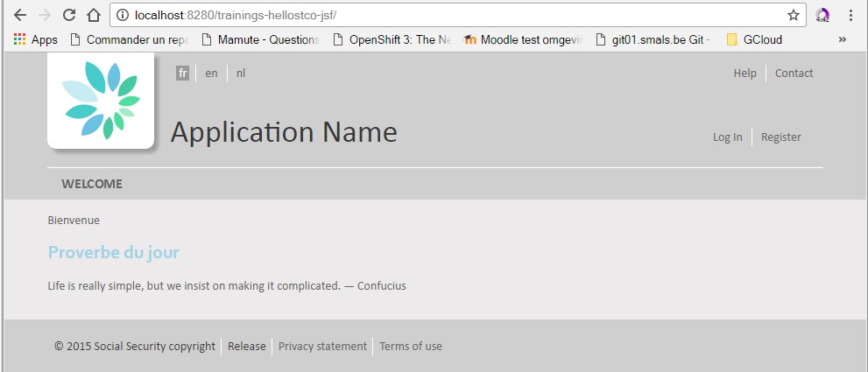Expand the bookmarks bar overflow chevron
This screenshot has width=868, height=372.
843,39
